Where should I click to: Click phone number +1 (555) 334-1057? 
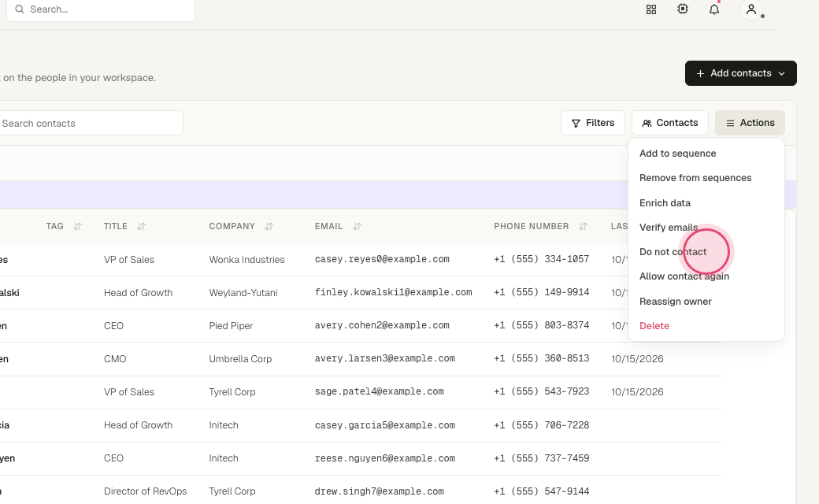coord(542,259)
